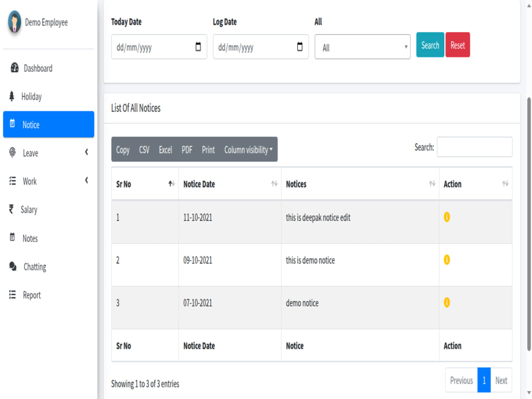The height and width of the screenshot is (399, 532).
Task: Sort by Action column arrows
Action: (x=505, y=184)
